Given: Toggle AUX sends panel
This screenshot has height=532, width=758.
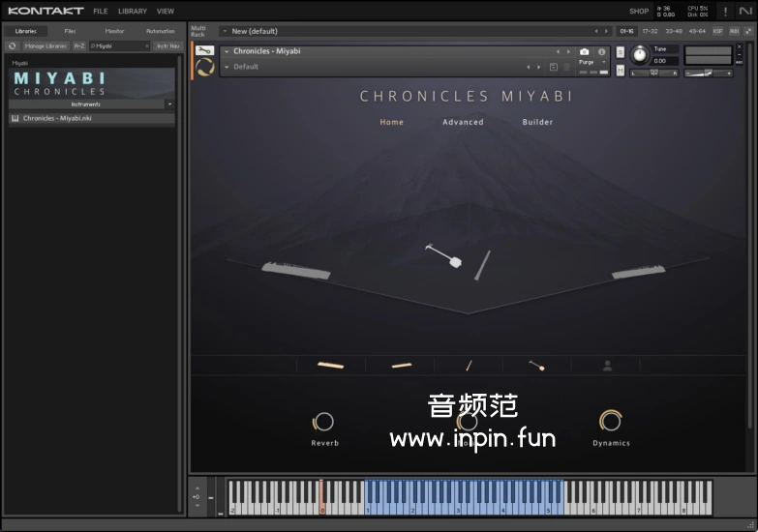Looking at the screenshot, I should tap(735, 31).
